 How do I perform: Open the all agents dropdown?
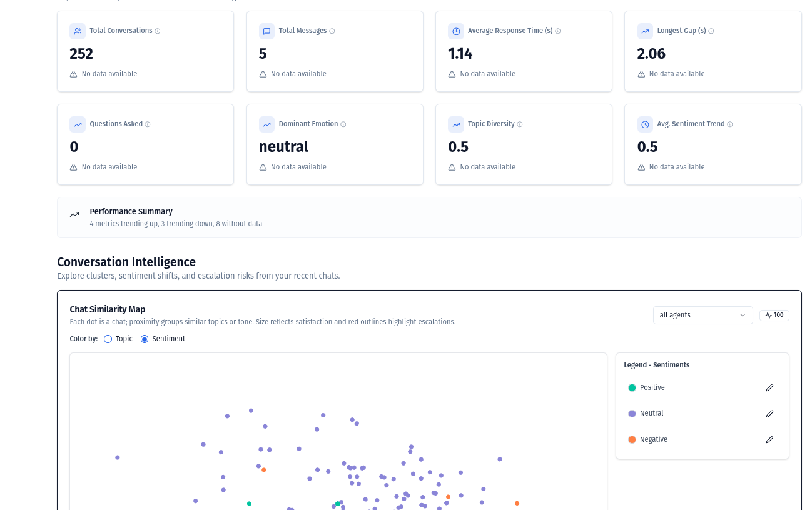[703, 315]
